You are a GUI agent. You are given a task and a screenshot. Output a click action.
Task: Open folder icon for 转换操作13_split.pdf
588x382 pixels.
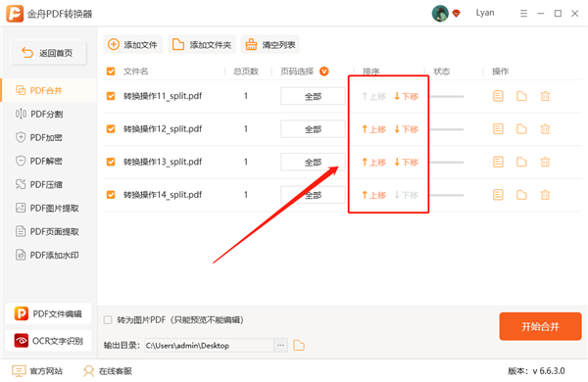click(521, 162)
